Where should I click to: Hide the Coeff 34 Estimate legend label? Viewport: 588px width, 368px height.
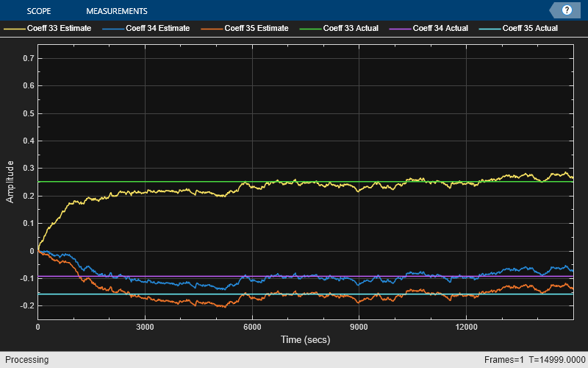pyautogui.click(x=157, y=29)
